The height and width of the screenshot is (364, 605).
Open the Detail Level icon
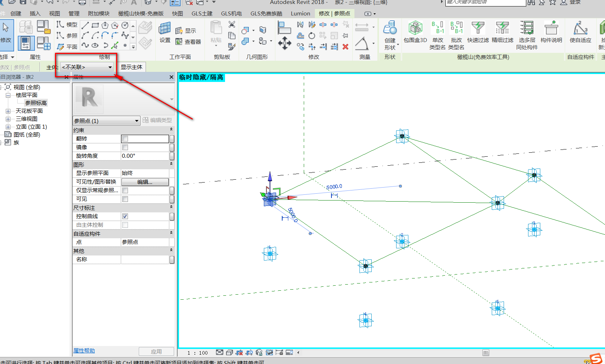coord(220,353)
